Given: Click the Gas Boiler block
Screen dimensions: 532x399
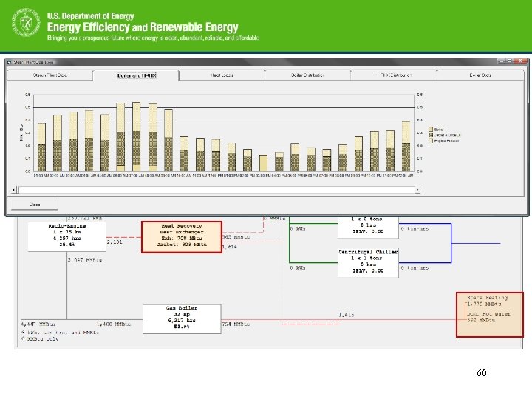Looking at the screenshot, I should 182,319.
